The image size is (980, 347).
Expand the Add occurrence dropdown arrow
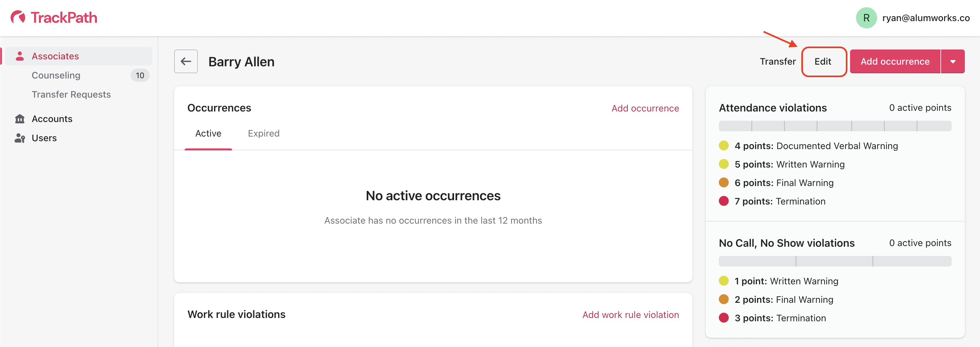(x=953, y=61)
